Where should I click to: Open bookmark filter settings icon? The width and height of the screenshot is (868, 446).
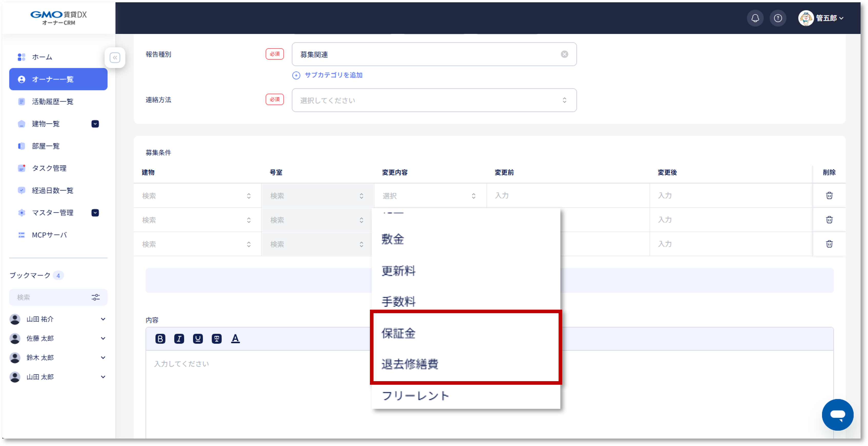coord(96,297)
